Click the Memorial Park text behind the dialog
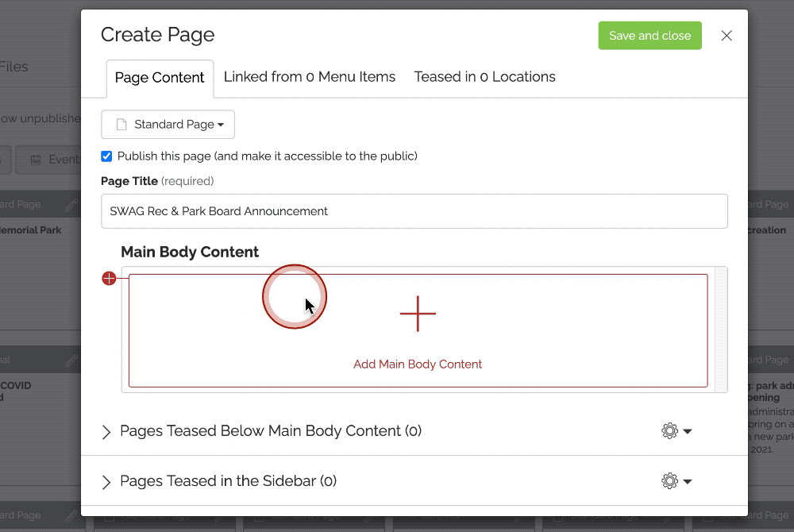 click(30, 230)
